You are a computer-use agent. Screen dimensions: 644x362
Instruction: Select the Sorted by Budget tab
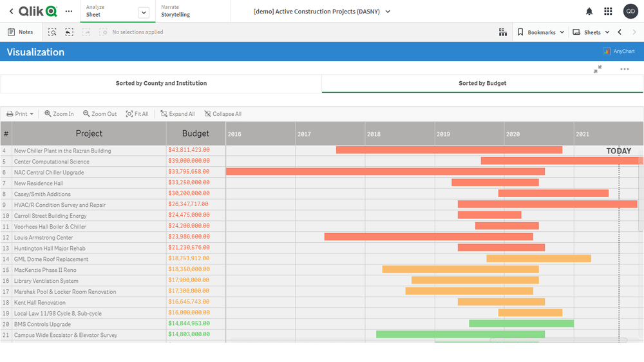click(482, 84)
